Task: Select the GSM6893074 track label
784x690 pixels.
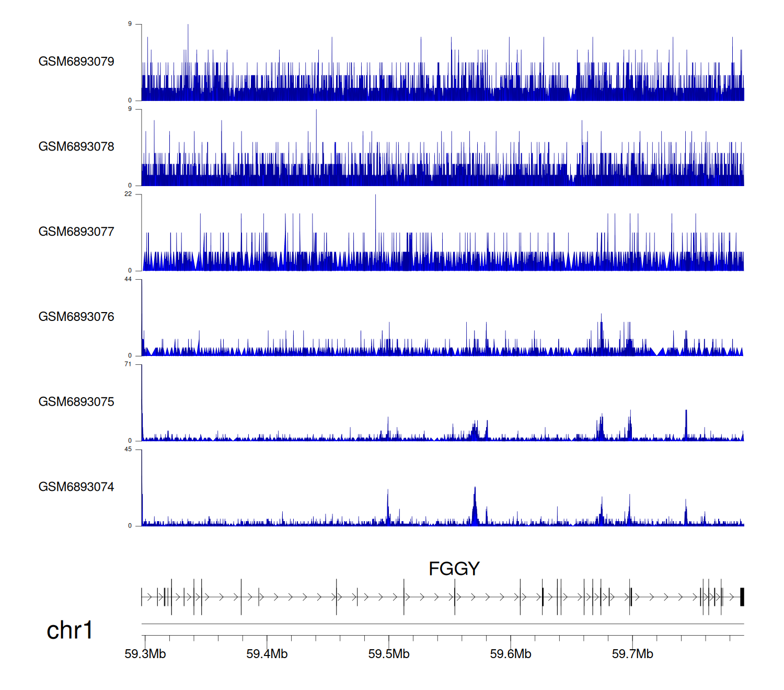Action: click(76, 487)
